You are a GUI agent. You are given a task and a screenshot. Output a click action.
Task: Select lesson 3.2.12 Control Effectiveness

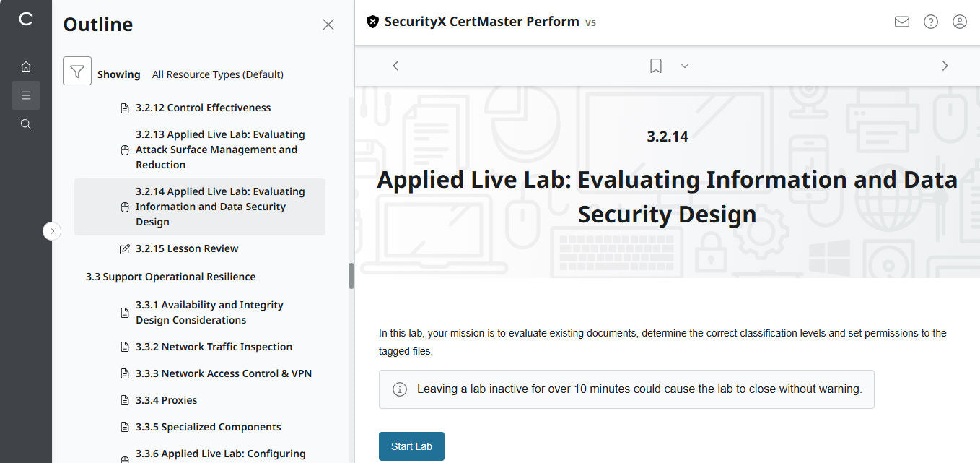tap(203, 107)
